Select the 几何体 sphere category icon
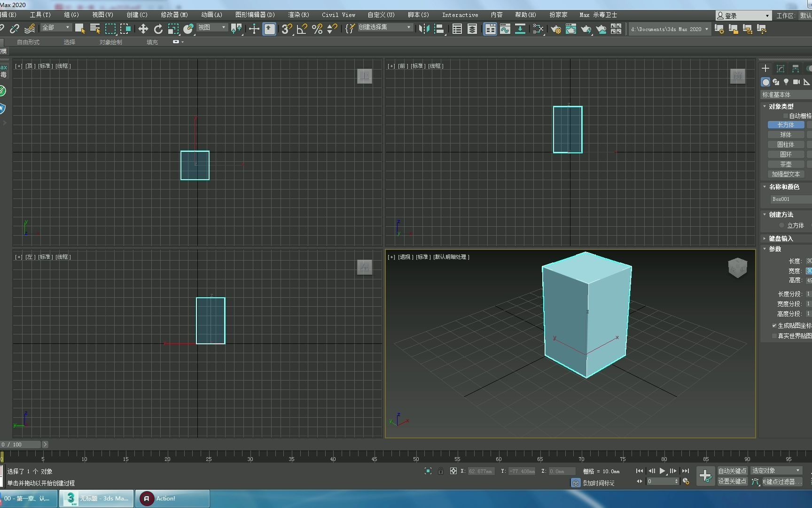 (x=766, y=82)
